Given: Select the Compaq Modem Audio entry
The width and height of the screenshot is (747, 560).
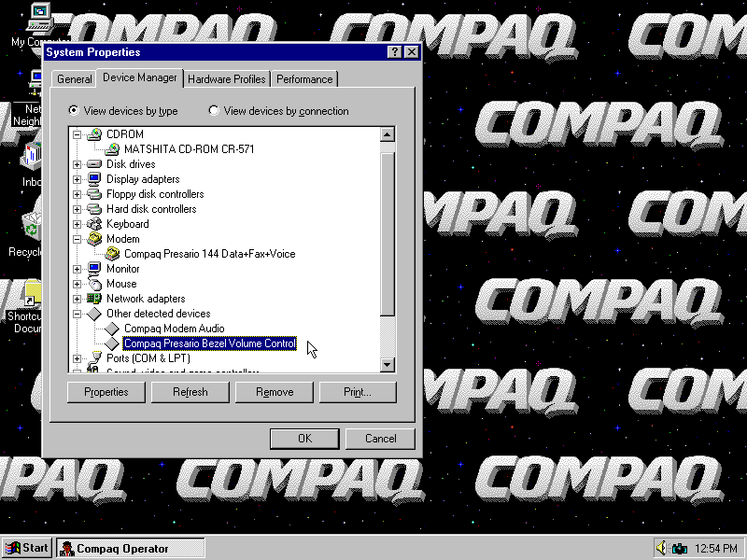Looking at the screenshot, I should pos(175,329).
